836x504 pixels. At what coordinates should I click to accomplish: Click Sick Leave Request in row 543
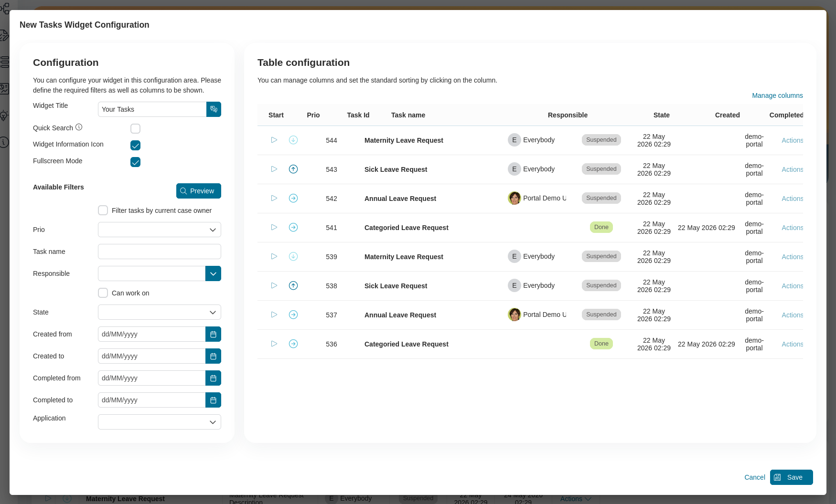pyautogui.click(x=396, y=169)
